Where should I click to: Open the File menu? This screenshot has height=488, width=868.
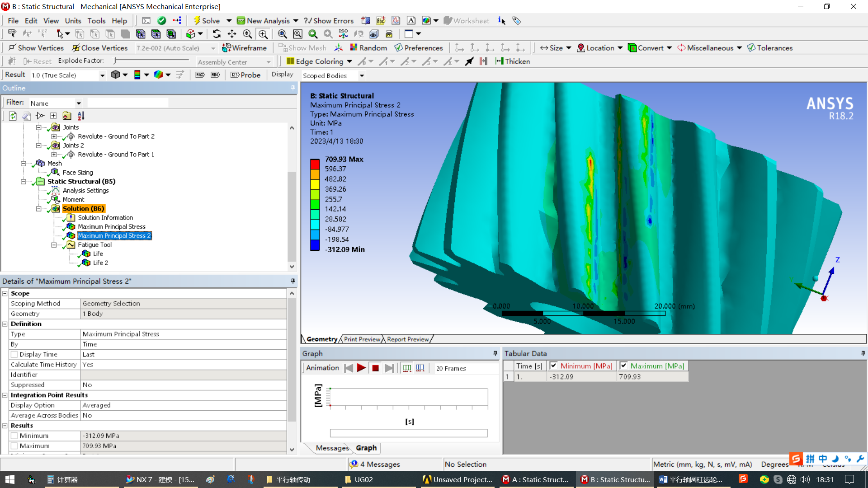(x=13, y=21)
